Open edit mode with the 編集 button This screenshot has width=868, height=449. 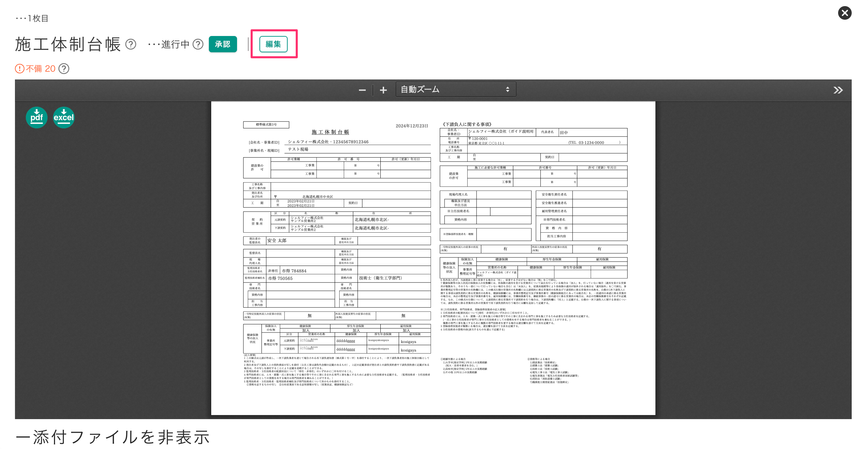[273, 44]
